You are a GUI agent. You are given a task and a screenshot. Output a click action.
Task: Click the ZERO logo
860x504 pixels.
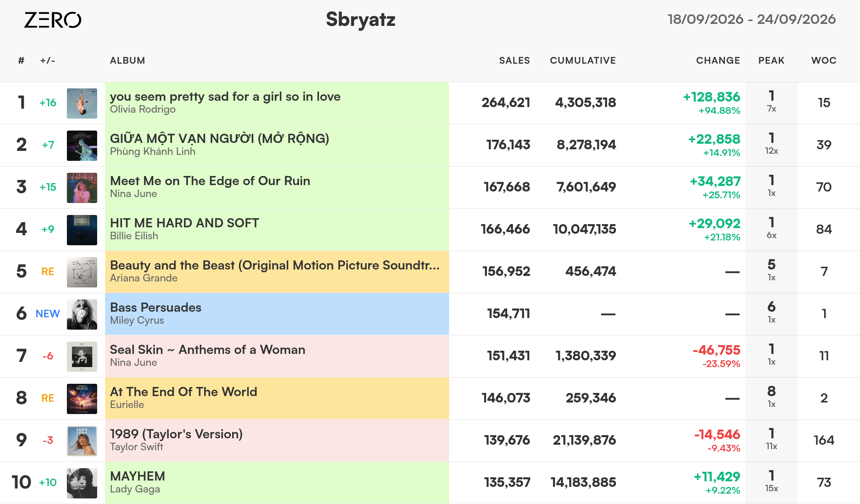pos(53,20)
